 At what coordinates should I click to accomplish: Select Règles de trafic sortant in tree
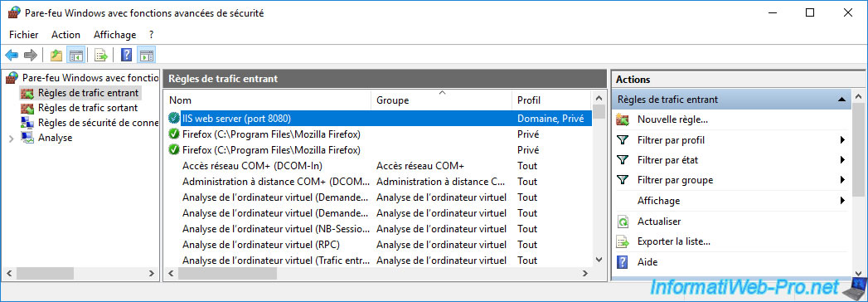[88, 108]
